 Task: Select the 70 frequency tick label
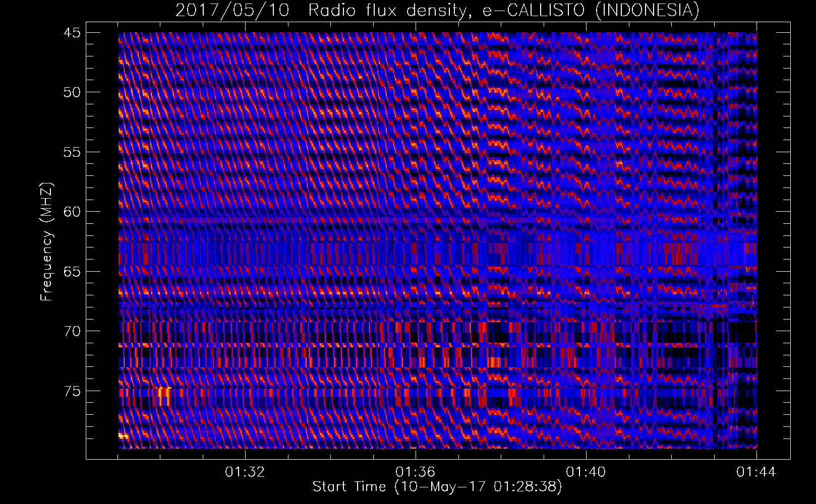(x=72, y=331)
